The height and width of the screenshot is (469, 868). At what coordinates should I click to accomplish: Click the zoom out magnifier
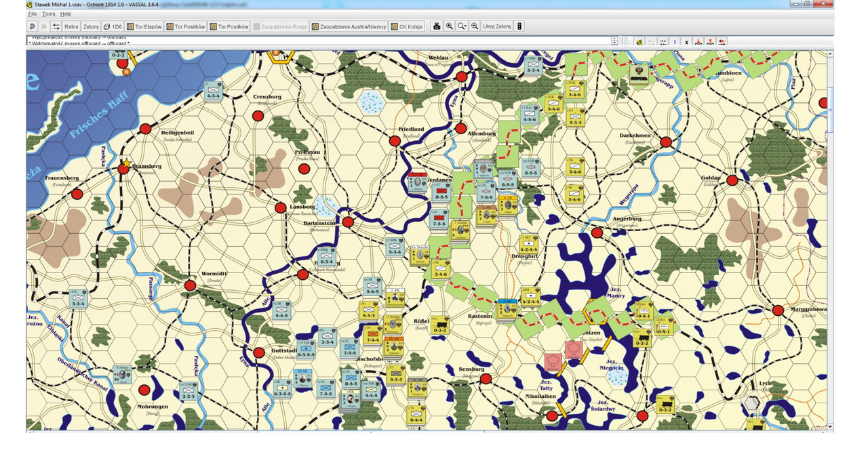tap(474, 26)
